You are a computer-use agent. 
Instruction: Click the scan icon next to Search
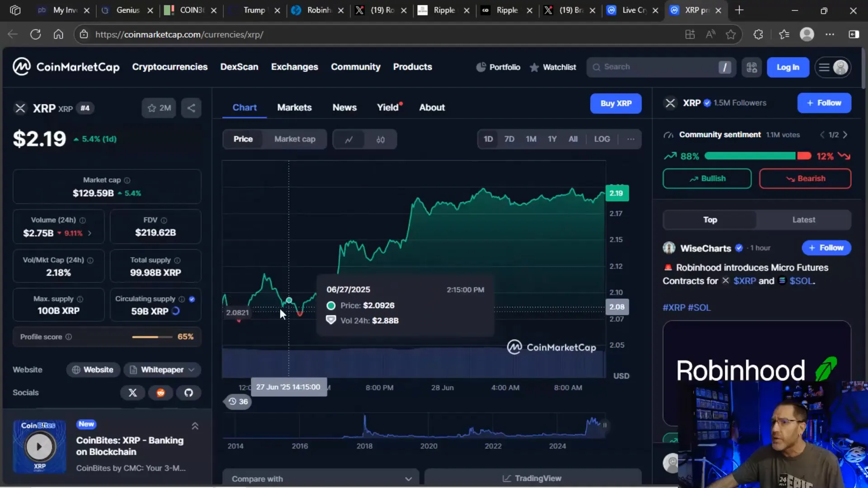(x=752, y=67)
